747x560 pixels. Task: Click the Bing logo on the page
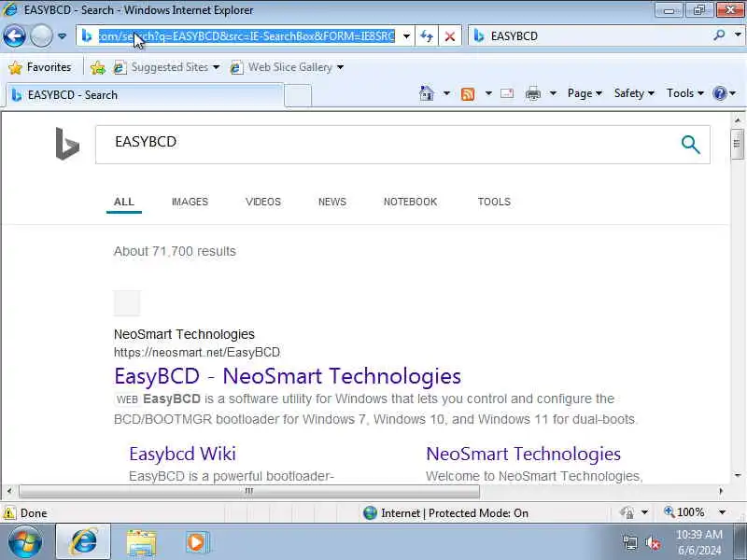click(67, 144)
